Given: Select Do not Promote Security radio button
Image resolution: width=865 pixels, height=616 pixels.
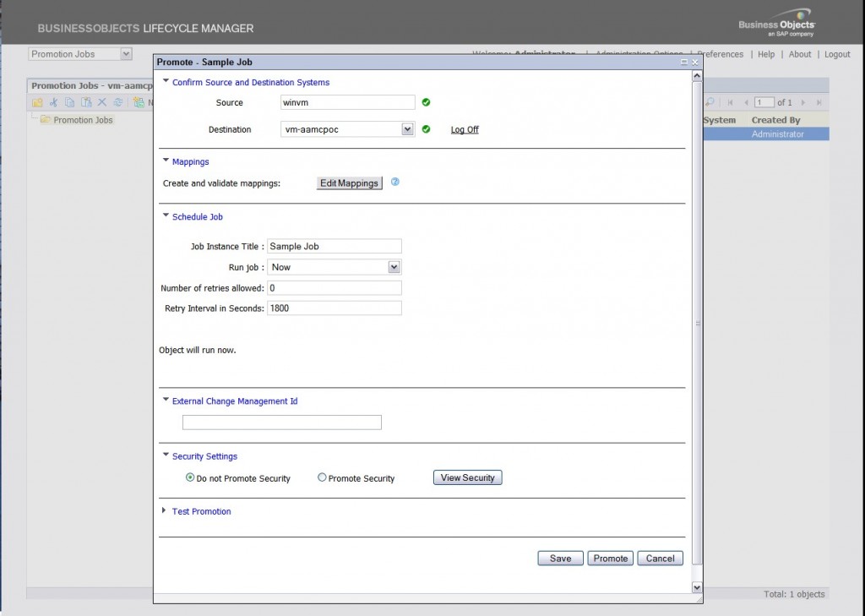Looking at the screenshot, I should pos(190,477).
